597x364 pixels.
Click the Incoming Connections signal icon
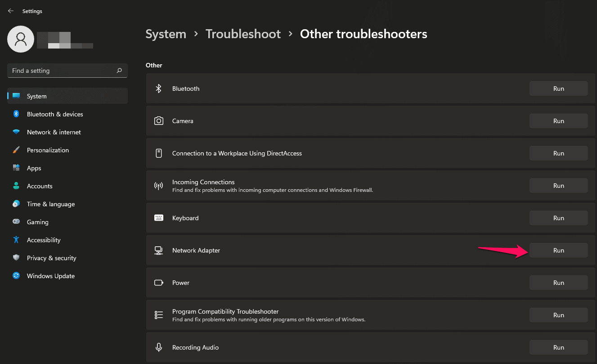click(159, 186)
